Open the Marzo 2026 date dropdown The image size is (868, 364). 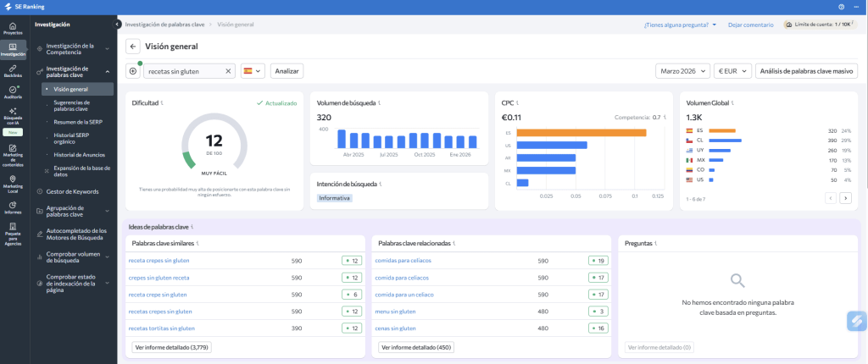[x=682, y=71]
